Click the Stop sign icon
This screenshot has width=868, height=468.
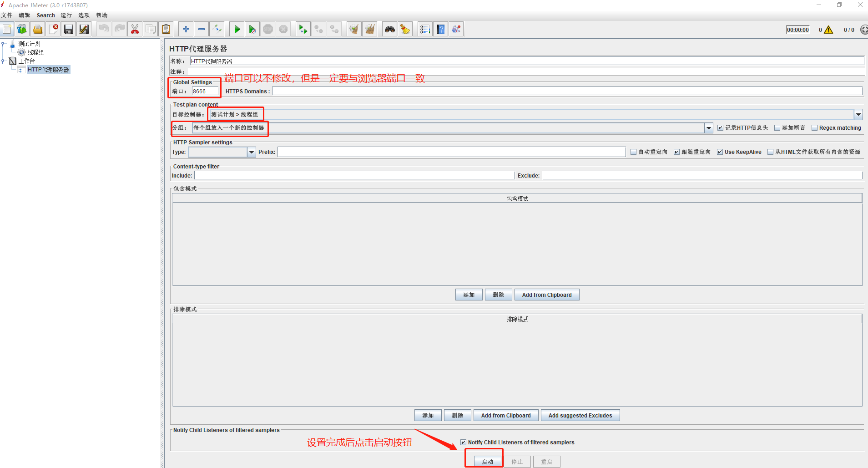pos(268,30)
